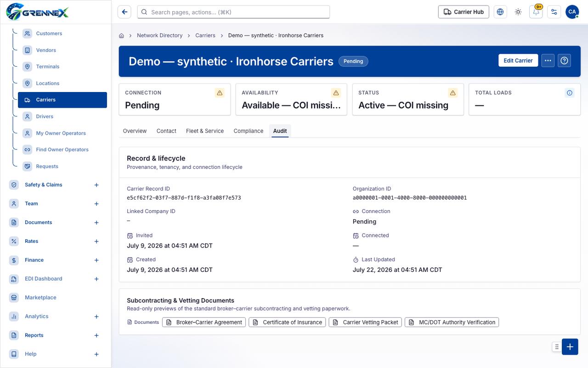Expand the Analytics section

[96, 316]
